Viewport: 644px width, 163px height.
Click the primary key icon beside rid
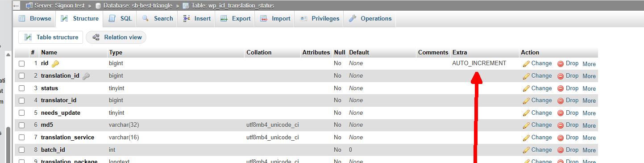[x=55, y=64]
